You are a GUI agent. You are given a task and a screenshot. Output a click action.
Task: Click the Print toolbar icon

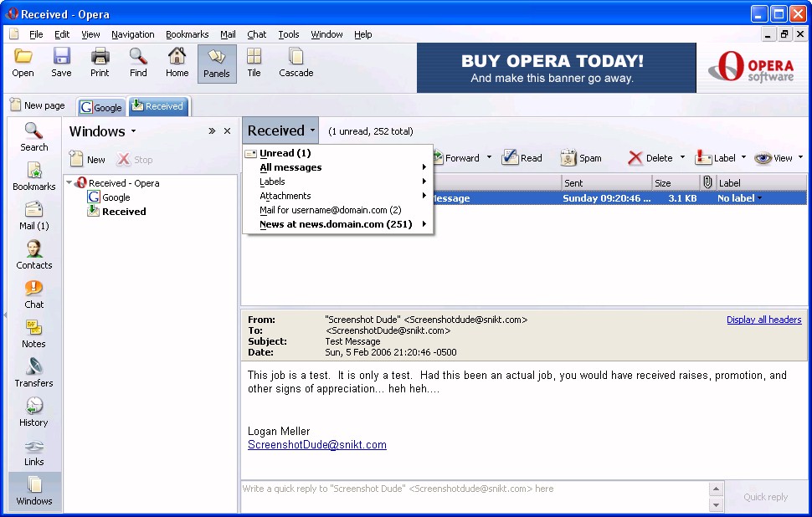coord(100,63)
